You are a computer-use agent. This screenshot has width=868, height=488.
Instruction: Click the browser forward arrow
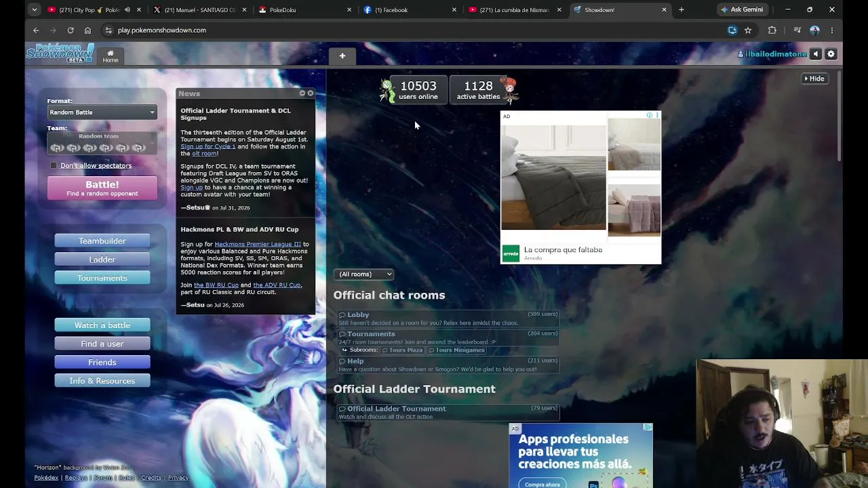pos(53,30)
